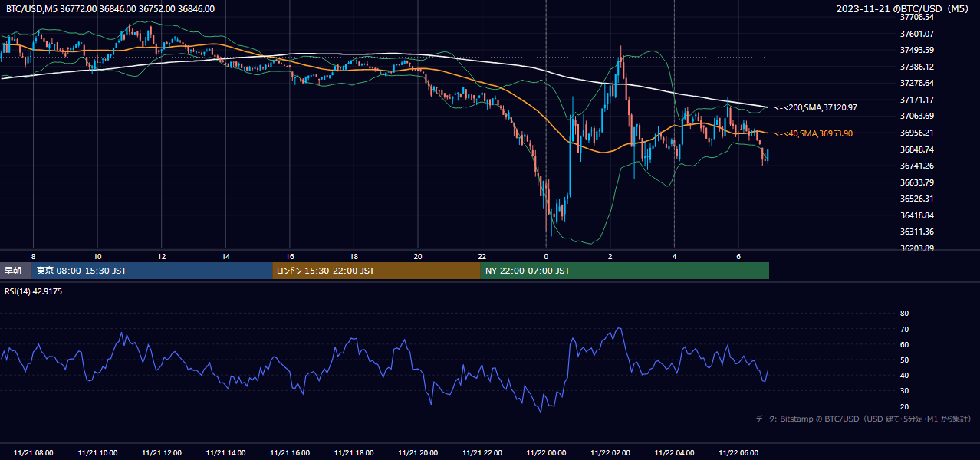Click the Bitstamp data source note
The height and width of the screenshot is (460, 980).
(x=863, y=419)
